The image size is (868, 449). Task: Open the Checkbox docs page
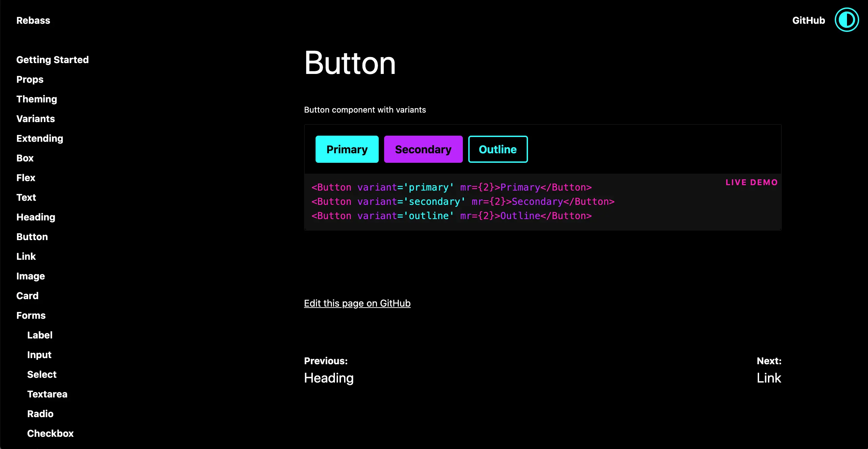click(50, 433)
